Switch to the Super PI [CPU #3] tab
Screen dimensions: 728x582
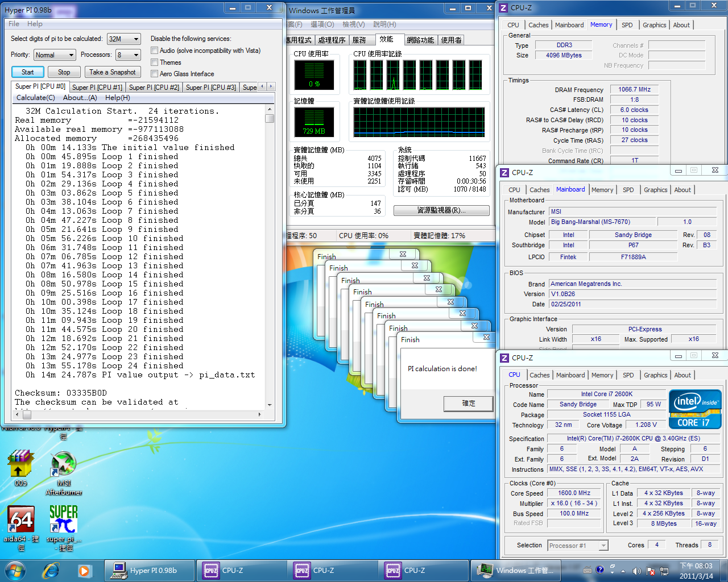[211, 88]
